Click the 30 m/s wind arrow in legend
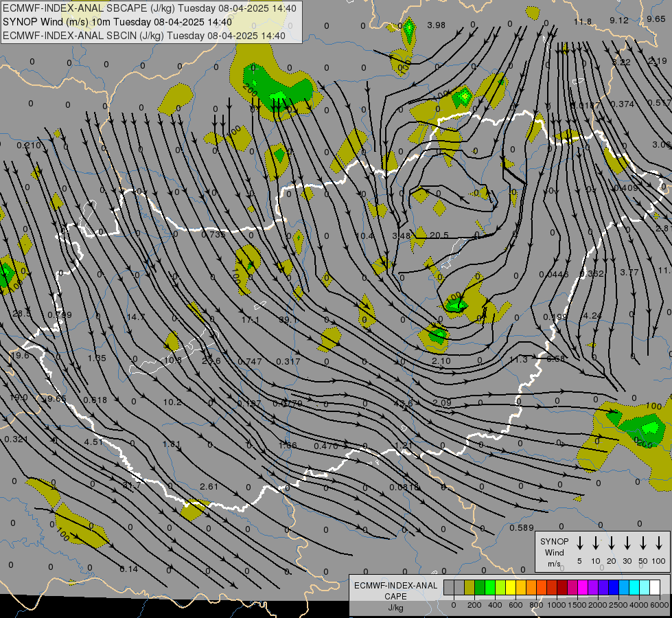 click(627, 543)
